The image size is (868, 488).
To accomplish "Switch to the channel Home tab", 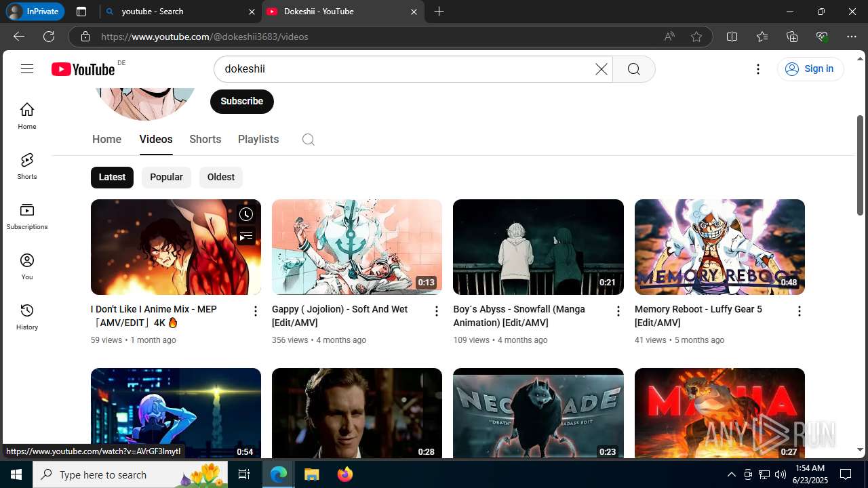I will pos(106,139).
